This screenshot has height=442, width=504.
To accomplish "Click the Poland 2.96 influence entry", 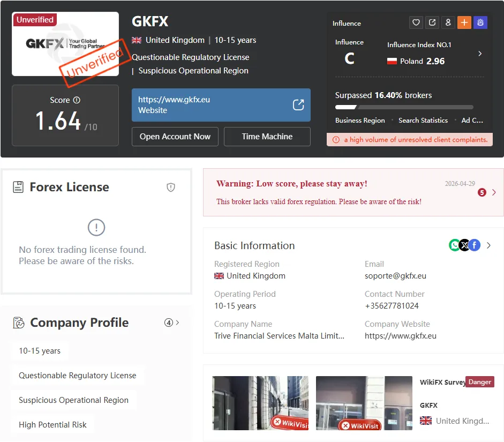I will pyautogui.click(x=416, y=61).
